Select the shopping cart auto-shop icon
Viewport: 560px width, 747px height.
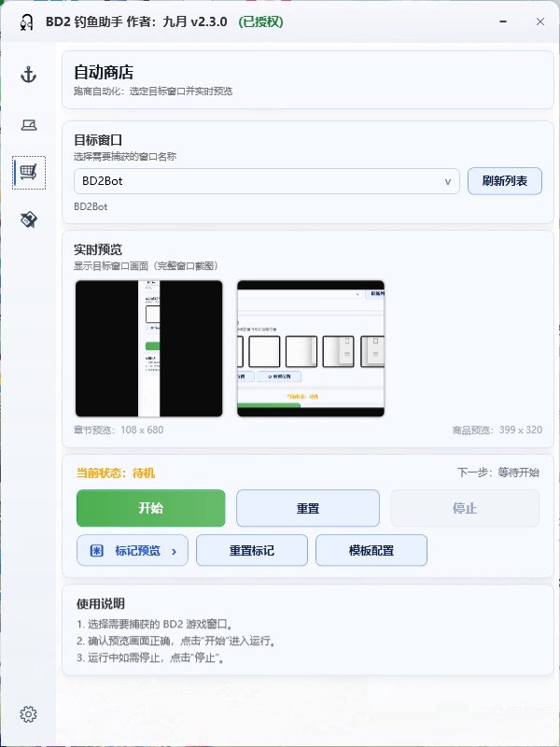[29, 173]
